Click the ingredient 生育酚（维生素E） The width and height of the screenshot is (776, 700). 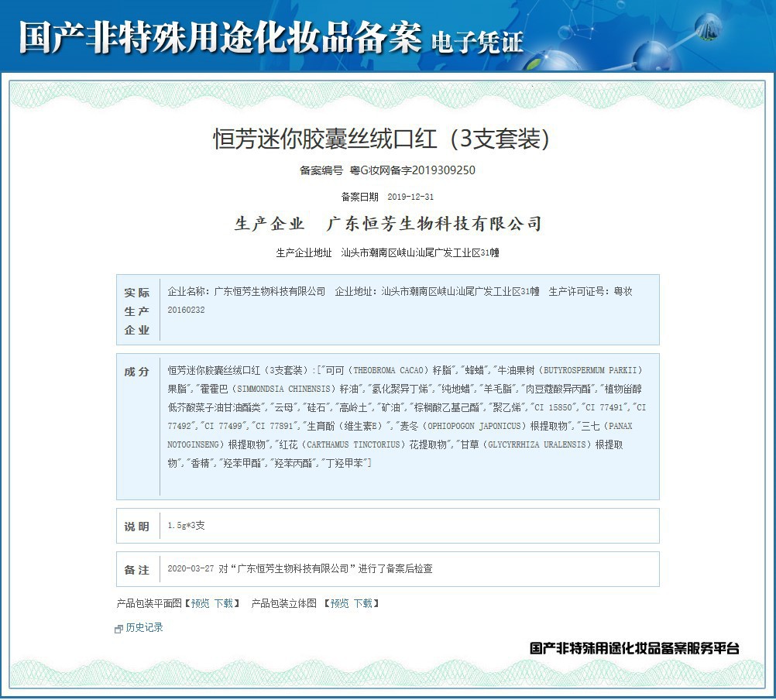coord(345,426)
